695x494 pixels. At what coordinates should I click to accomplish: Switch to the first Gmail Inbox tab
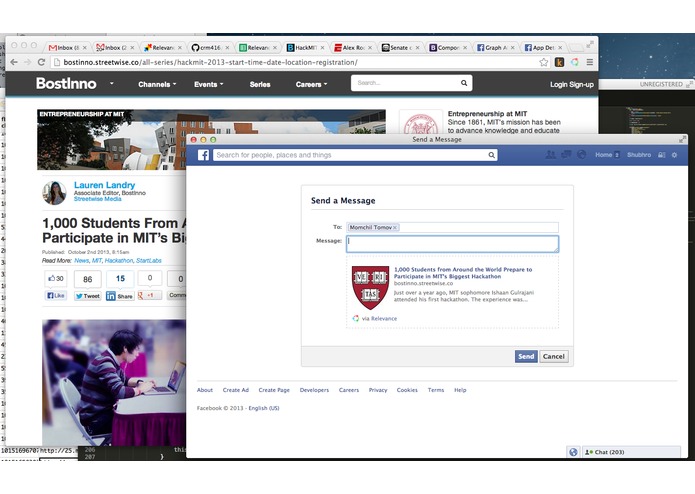[x=66, y=47]
